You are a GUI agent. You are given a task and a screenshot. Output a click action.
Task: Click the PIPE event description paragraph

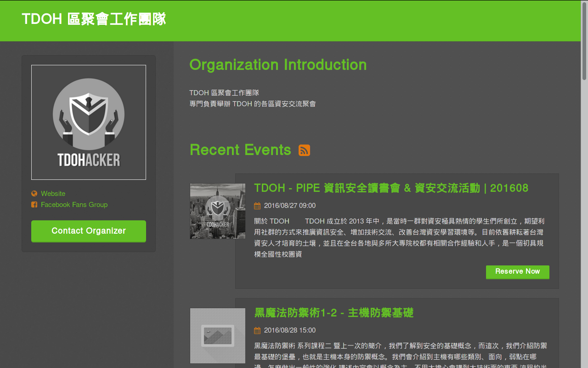pyautogui.click(x=400, y=237)
